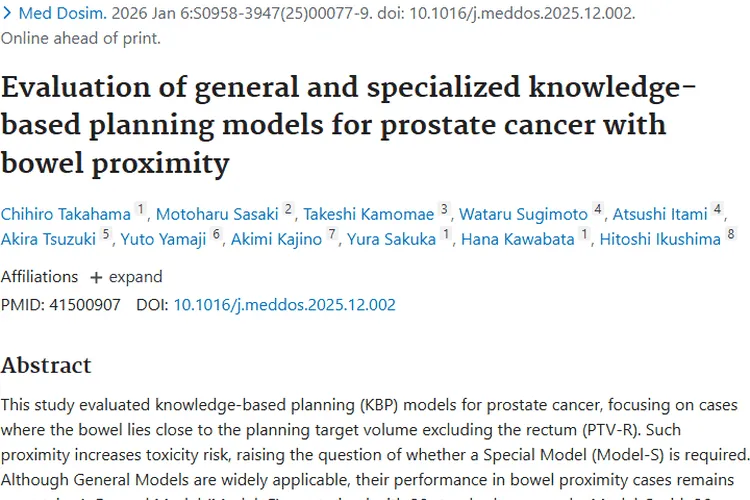Open author Yuto Yamaji's link
This screenshot has width=750, height=500.
point(164,239)
